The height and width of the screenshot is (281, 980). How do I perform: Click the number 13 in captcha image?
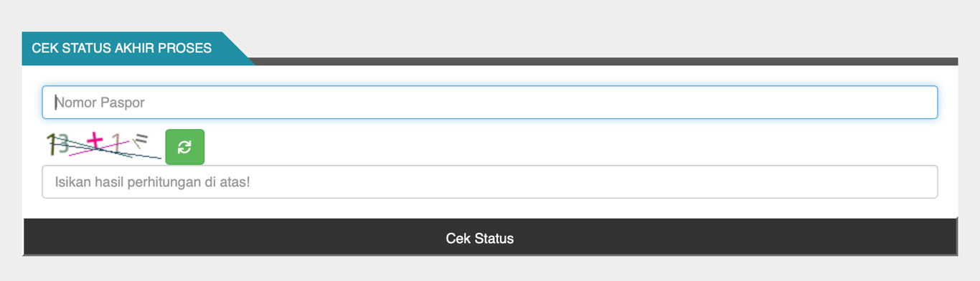click(58, 144)
